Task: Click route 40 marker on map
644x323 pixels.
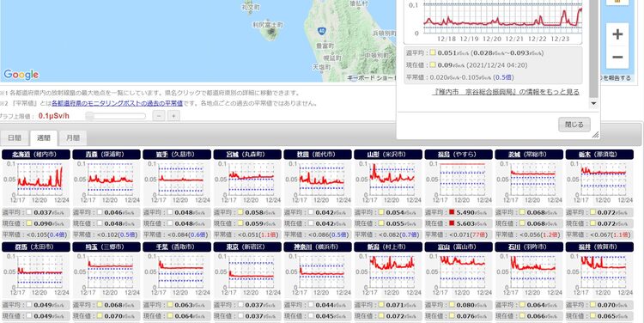Action: tap(322, 31)
